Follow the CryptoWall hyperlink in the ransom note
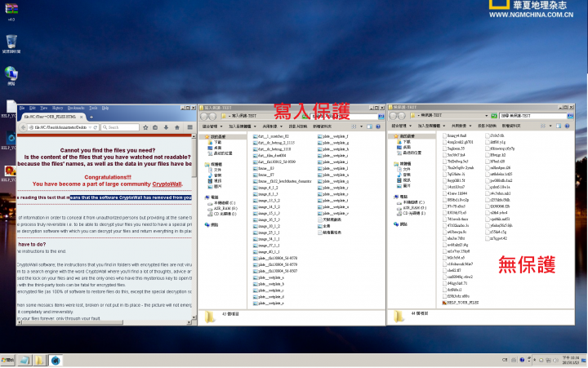The width and height of the screenshot is (588, 368). click(167, 184)
